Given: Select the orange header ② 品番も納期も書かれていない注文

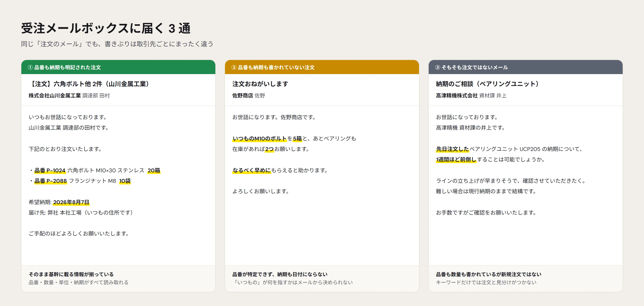Looking at the screenshot, I should coord(322,67).
